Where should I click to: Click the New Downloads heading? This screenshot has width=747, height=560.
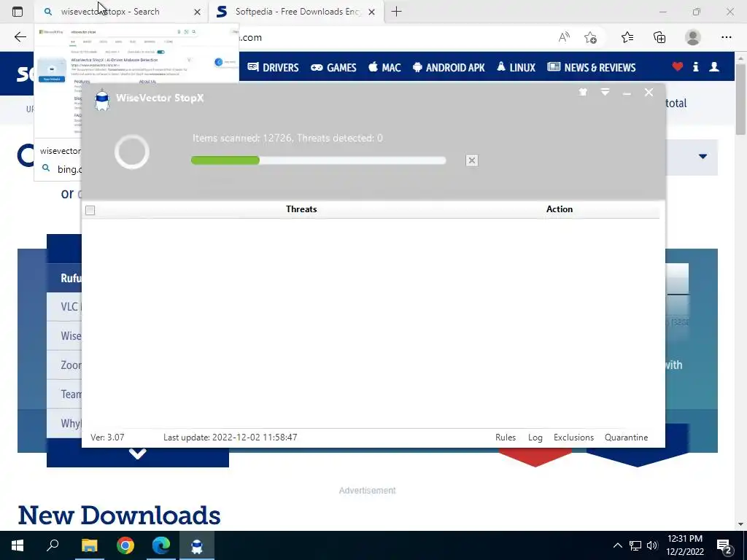[119, 516]
